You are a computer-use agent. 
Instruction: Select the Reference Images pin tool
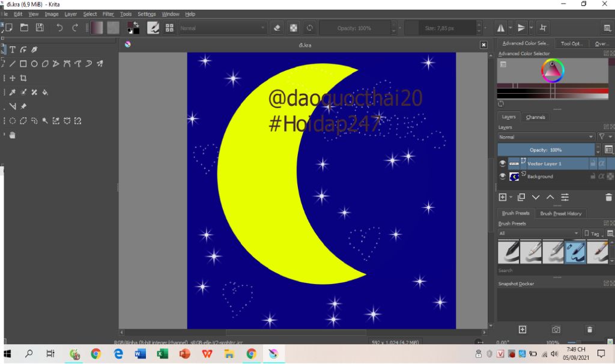tap(23, 106)
